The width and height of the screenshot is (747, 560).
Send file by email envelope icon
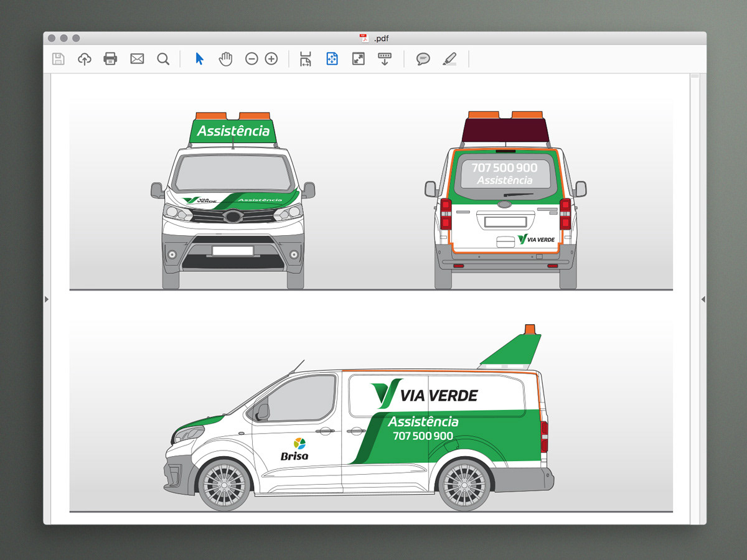pos(137,59)
